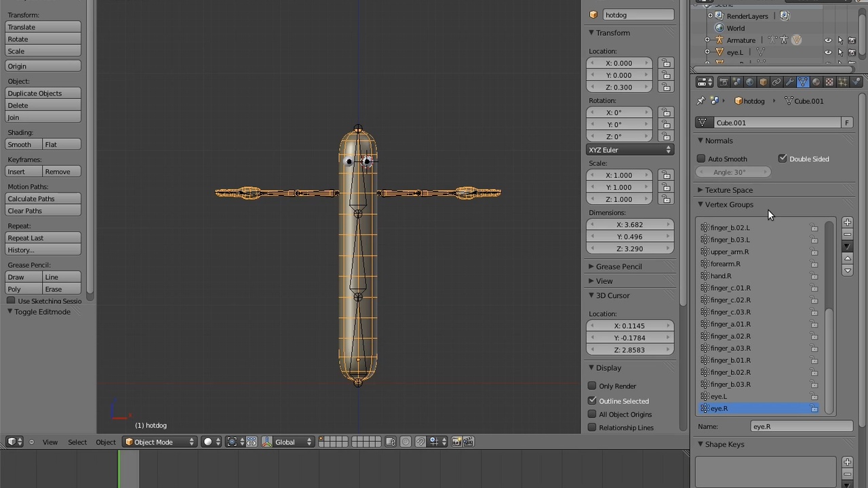Enable All Object Origins checkbox
The image size is (868, 488).
tap(592, 414)
